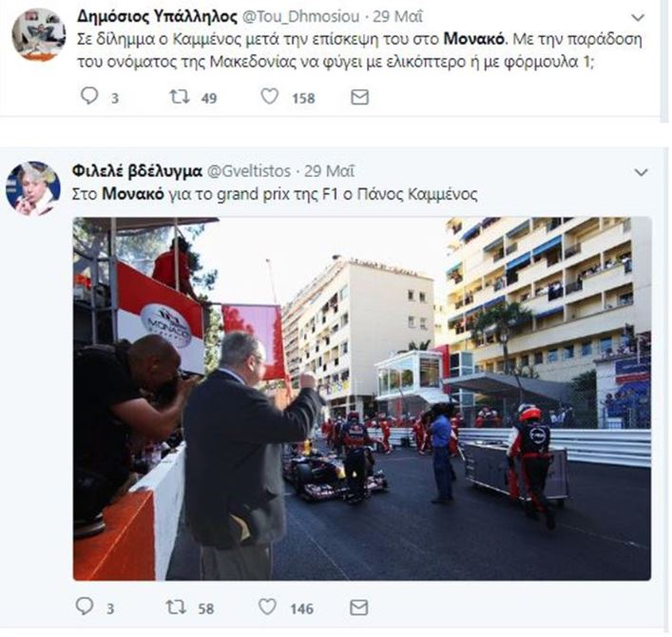Open the Φιλελέ βδέλυγμα display name

coord(137,171)
